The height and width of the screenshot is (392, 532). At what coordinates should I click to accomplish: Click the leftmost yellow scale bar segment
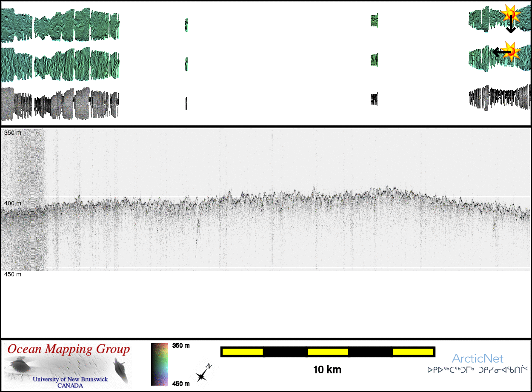pos(242,352)
